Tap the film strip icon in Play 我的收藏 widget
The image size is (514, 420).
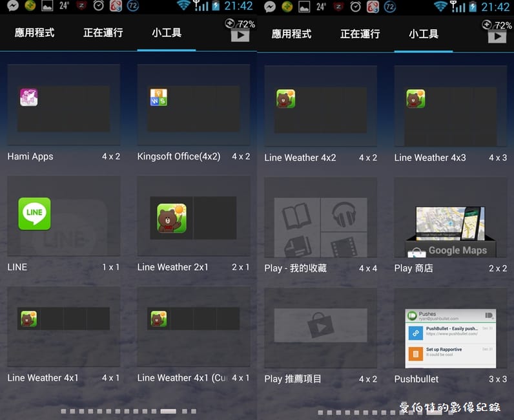tap(344, 247)
